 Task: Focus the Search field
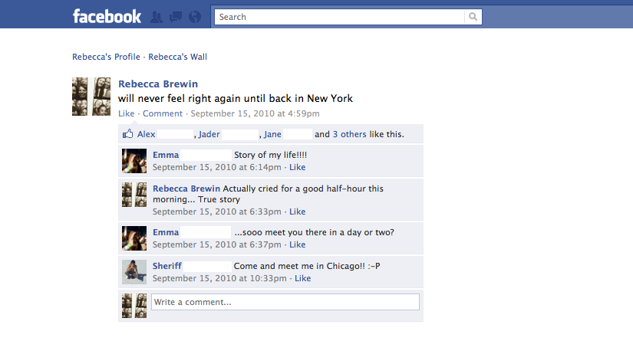339,17
